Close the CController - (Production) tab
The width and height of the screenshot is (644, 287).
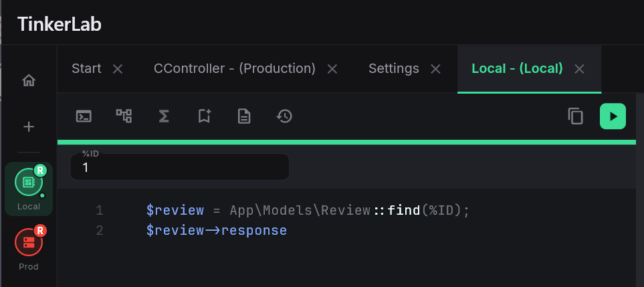click(x=332, y=69)
